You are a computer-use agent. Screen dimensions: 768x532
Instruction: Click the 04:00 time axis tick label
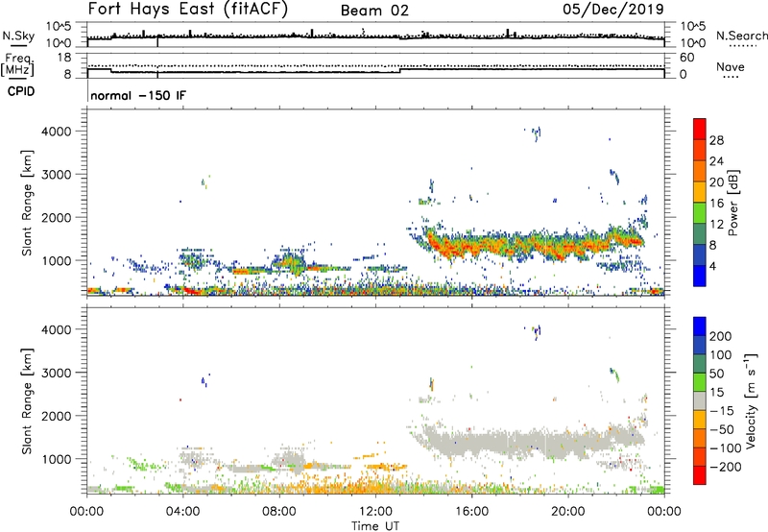[183, 512]
